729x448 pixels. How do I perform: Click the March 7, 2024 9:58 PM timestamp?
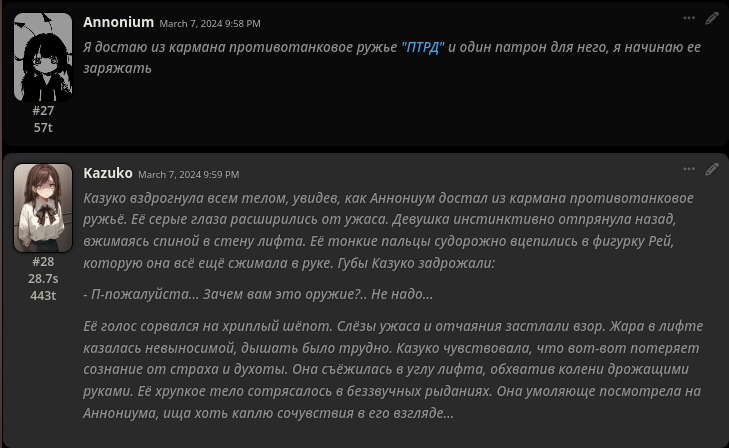[x=210, y=24]
